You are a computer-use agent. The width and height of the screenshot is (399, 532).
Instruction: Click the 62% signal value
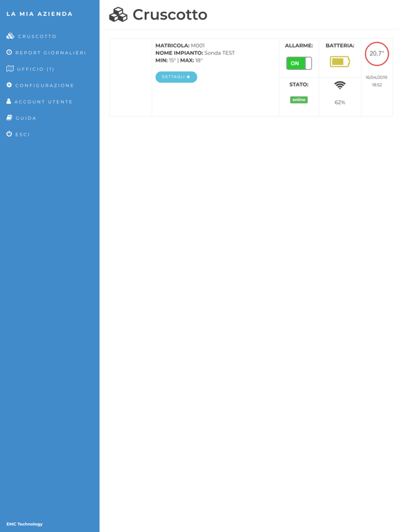[339, 102]
